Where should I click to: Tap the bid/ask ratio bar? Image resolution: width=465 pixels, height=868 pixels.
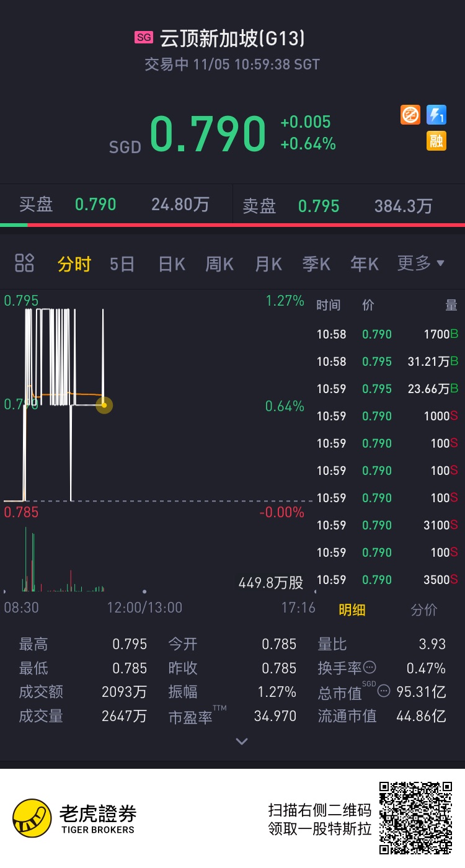(x=232, y=224)
